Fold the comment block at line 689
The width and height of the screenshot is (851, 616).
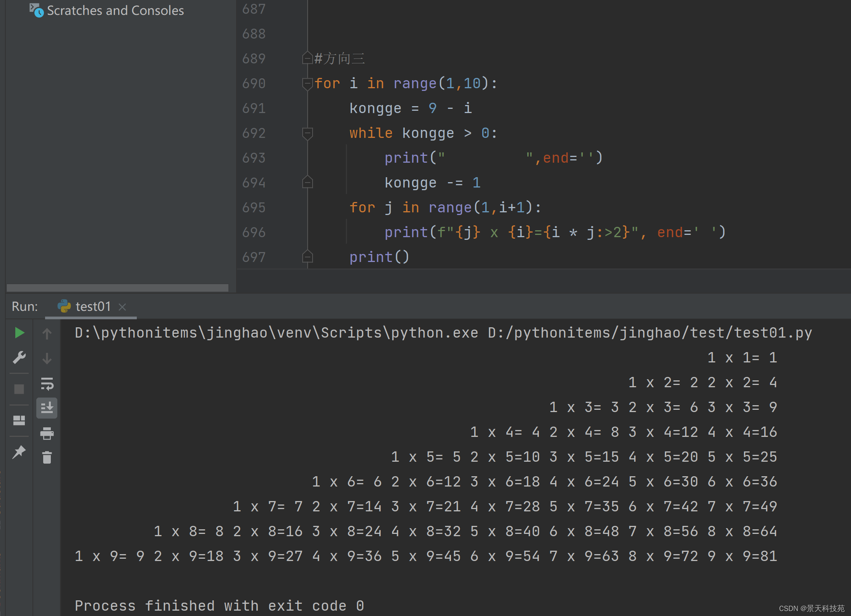pyautogui.click(x=307, y=58)
